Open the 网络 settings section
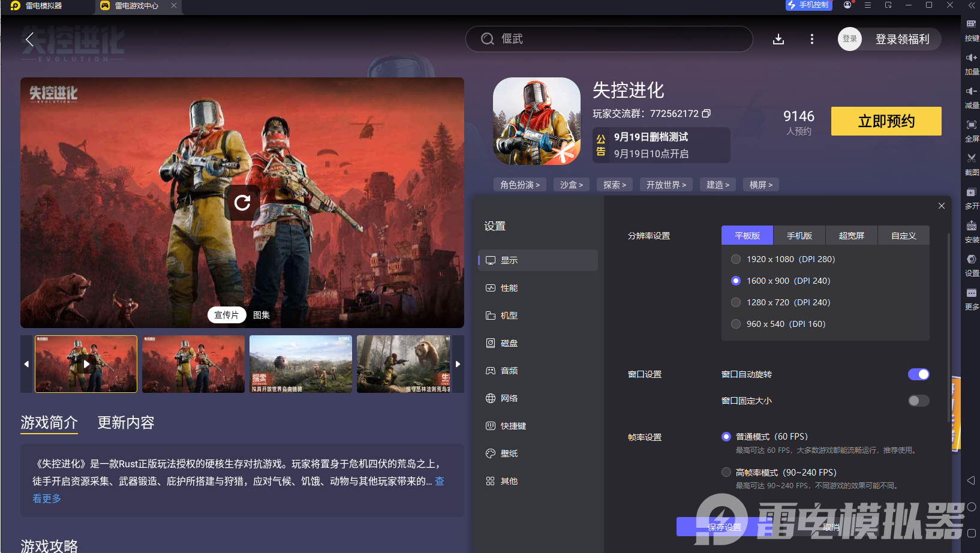Viewport: 980px width, 553px height. click(538, 398)
